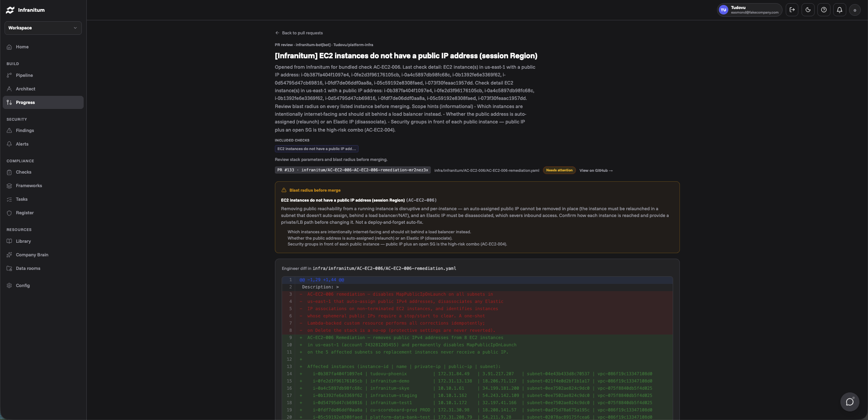Viewport: 868px width, 420px height.
Task: Open Pipeline in the Build section
Action: click(x=43, y=76)
